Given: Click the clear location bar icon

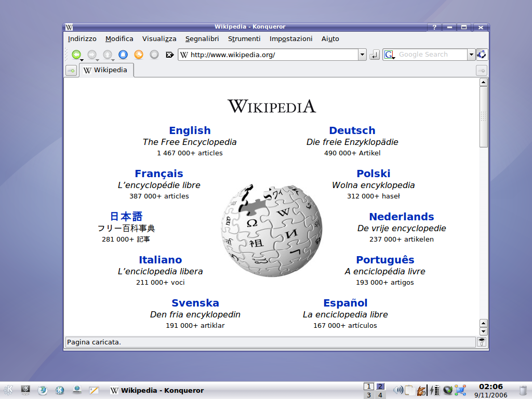Looking at the screenshot, I should pyautogui.click(x=169, y=55).
